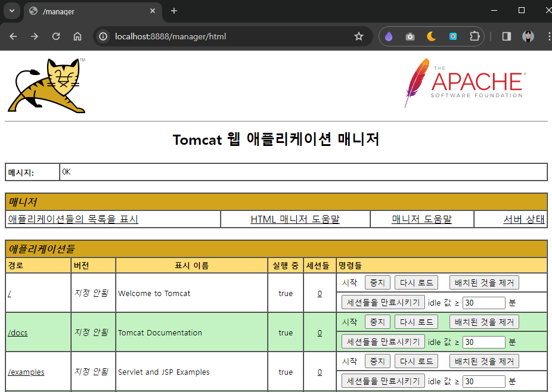
Task: Open the browser home page
Action: (77, 36)
